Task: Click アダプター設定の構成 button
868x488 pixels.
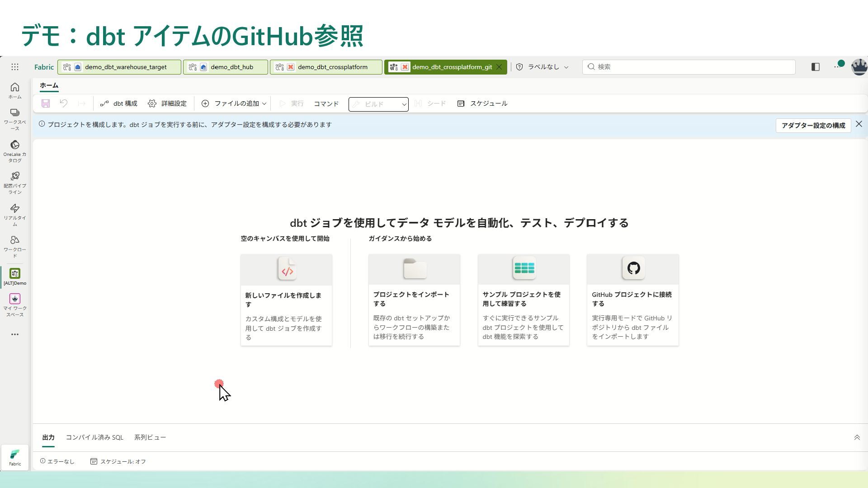Action: pyautogui.click(x=813, y=126)
